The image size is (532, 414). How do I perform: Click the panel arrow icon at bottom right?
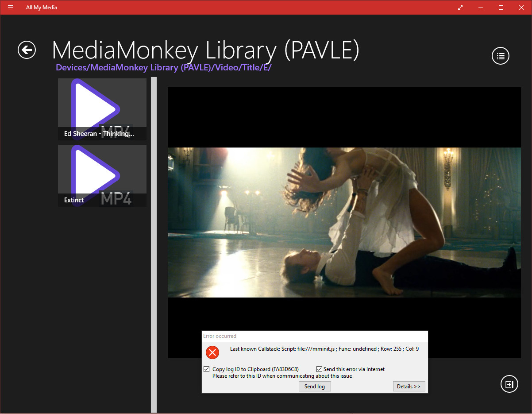click(x=509, y=384)
